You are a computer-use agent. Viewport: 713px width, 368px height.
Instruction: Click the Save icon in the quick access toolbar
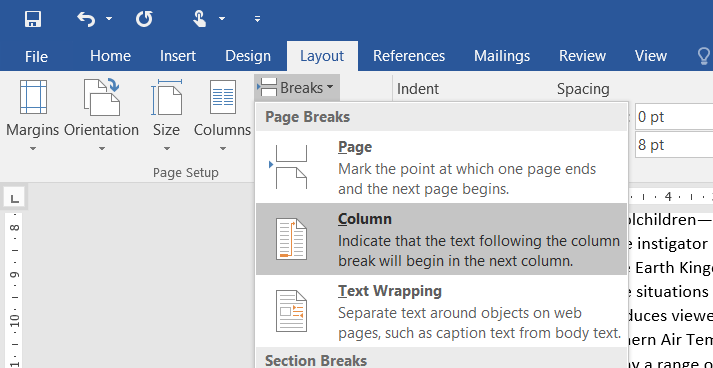click(x=33, y=19)
